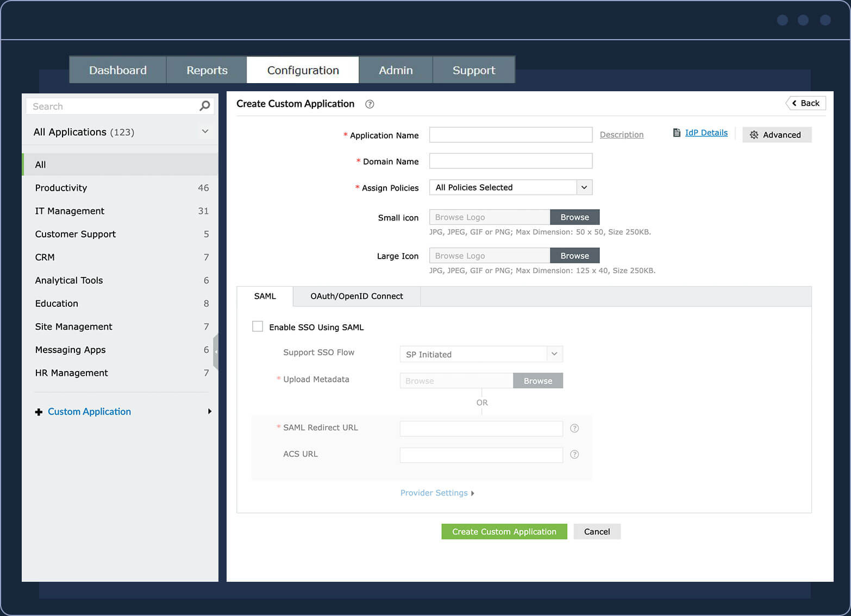Select the Education category in sidebar
This screenshot has height=616, width=851.
point(57,303)
